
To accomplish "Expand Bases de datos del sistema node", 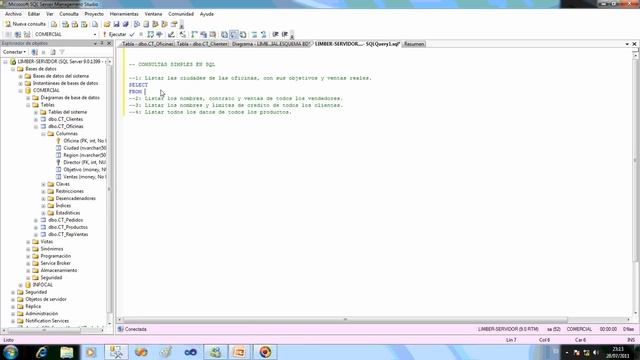I will pos(20,76).
